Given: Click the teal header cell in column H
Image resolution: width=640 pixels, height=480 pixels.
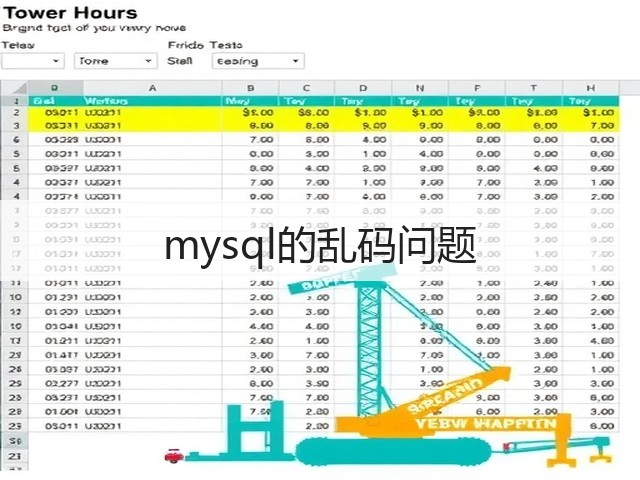Looking at the screenshot, I should point(591,101).
